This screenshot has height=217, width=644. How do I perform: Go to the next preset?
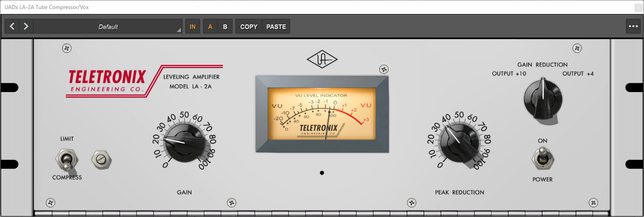click(x=26, y=27)
